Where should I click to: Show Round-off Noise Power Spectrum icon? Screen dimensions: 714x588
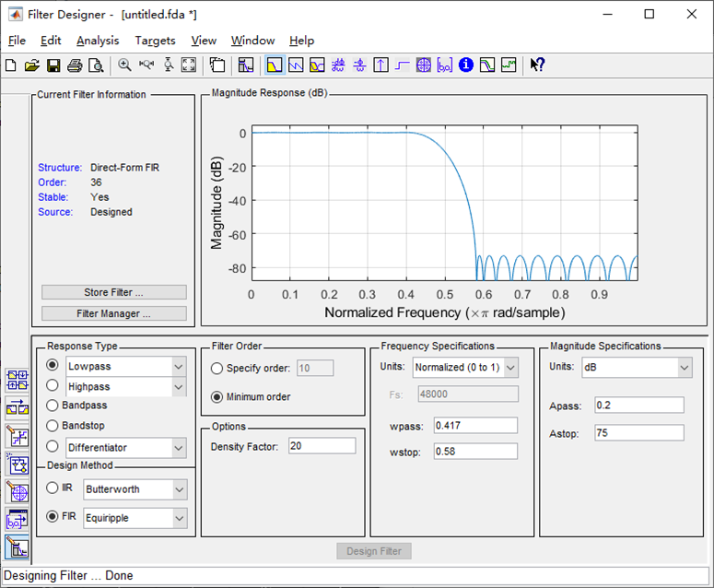point(509,65)
